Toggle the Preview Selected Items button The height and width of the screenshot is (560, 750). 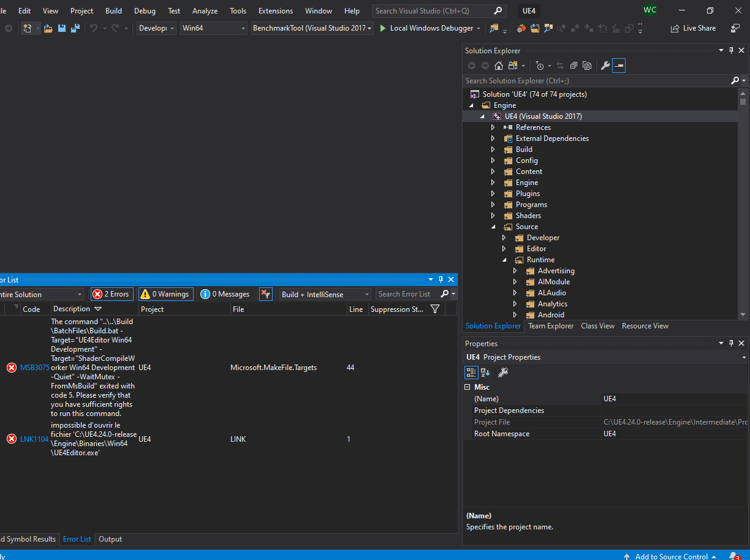coord(619,66)
